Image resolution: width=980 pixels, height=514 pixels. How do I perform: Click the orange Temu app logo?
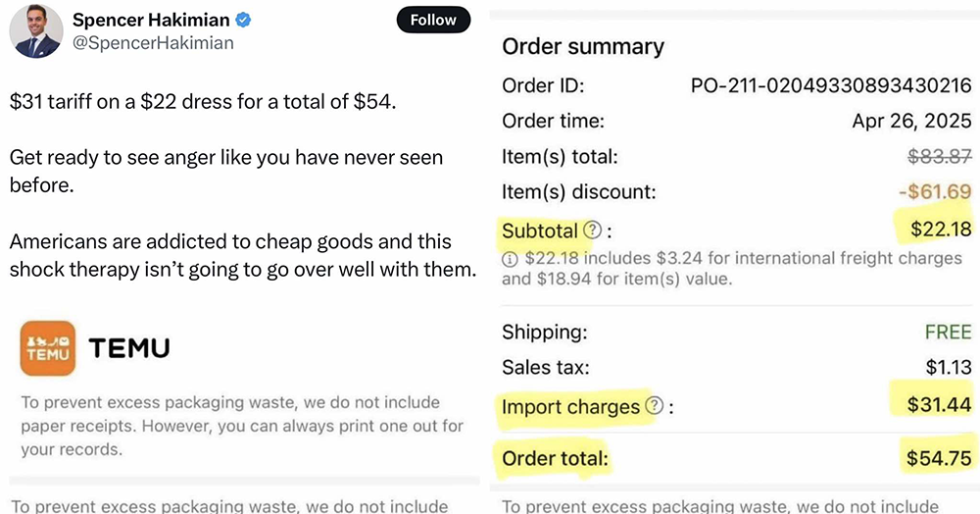pos(48,348)
